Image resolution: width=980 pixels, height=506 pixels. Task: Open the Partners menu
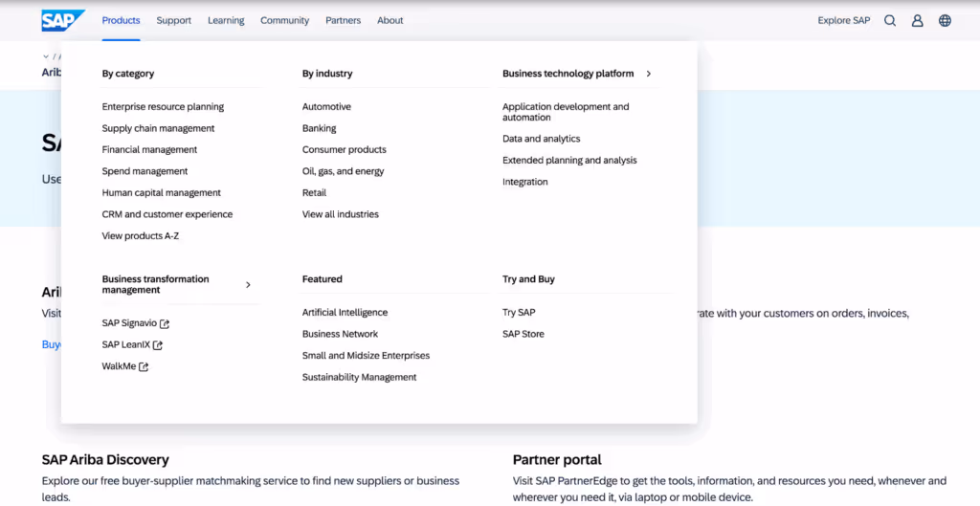pyautogui.click(x=344, y=21)
